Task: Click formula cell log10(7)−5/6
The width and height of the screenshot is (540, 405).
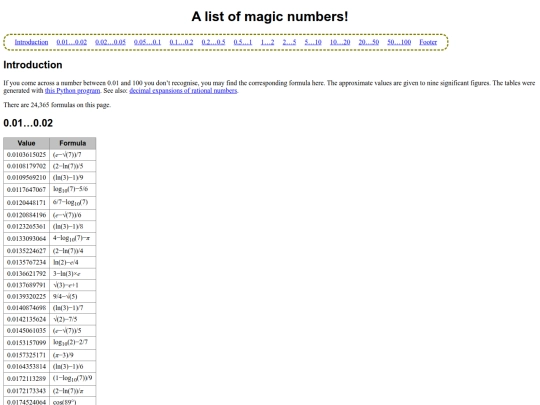Action: [73, 189]
